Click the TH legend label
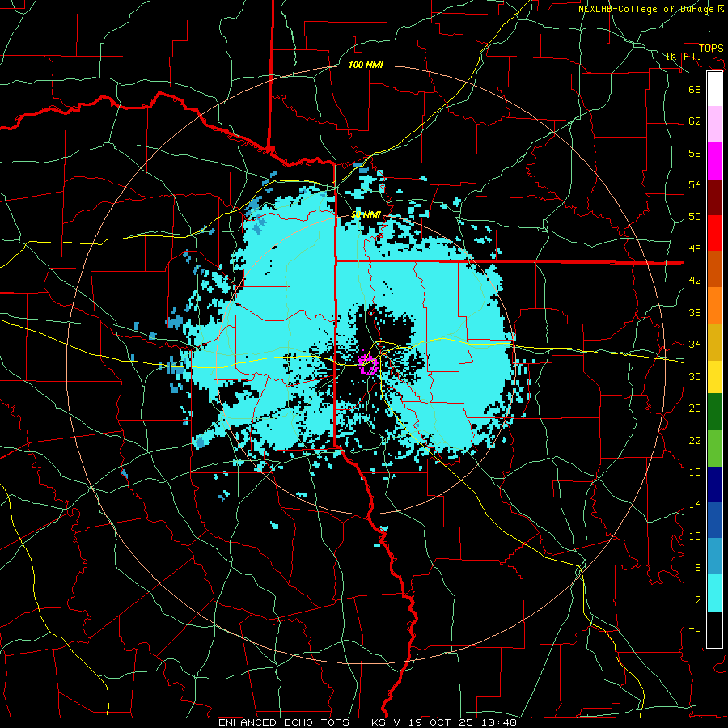The width and height of the screenshot is (728, 728). (x=695, y=631)
